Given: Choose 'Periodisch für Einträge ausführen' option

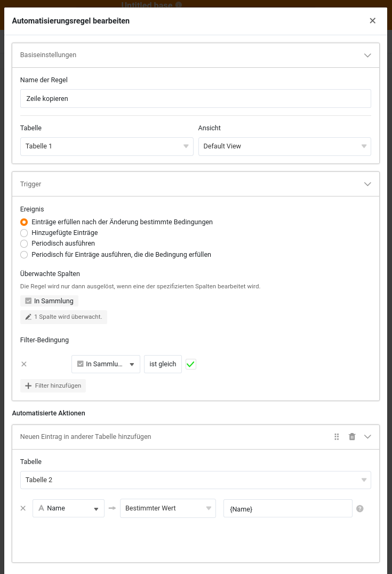Looking at the screenshot, I should 23,255.
